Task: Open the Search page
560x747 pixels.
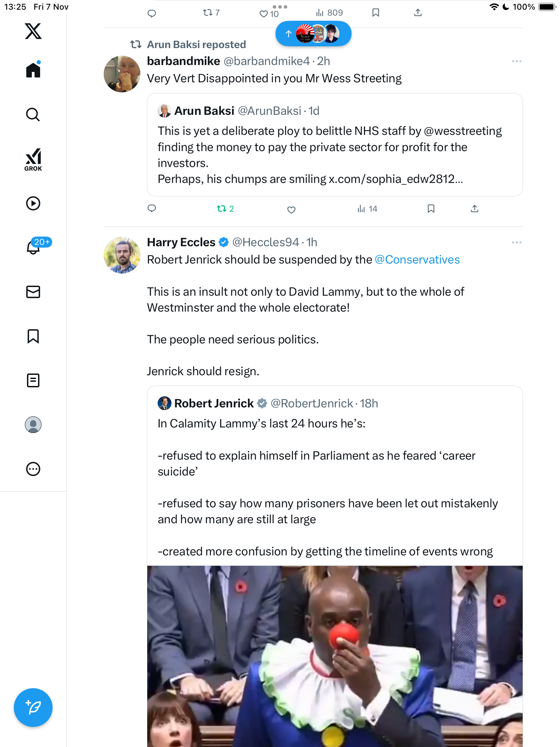Action: pos(33,114)
